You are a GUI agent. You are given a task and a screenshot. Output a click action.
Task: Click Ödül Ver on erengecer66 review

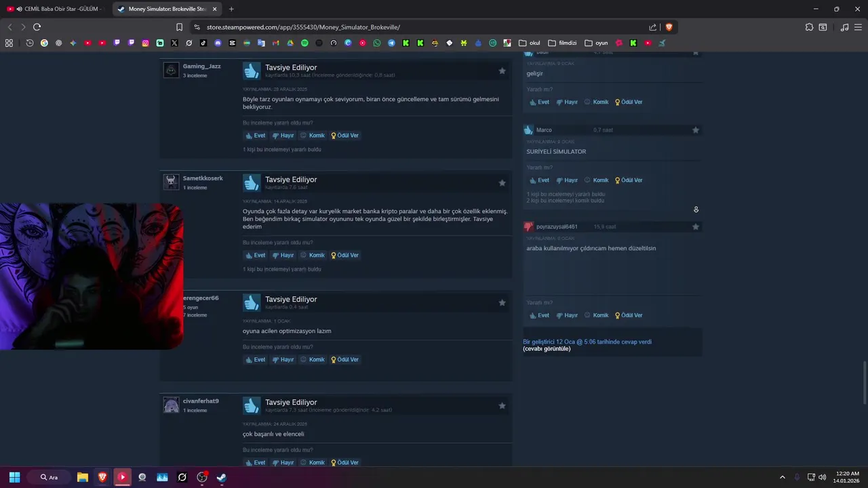(344, 360)
